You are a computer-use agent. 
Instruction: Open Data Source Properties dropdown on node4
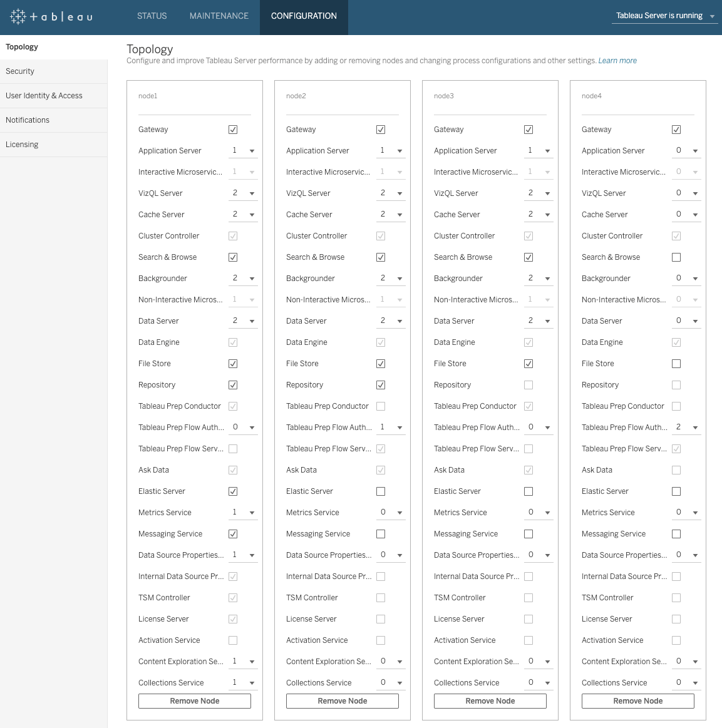pyautogui.click(x=686, y=555)
